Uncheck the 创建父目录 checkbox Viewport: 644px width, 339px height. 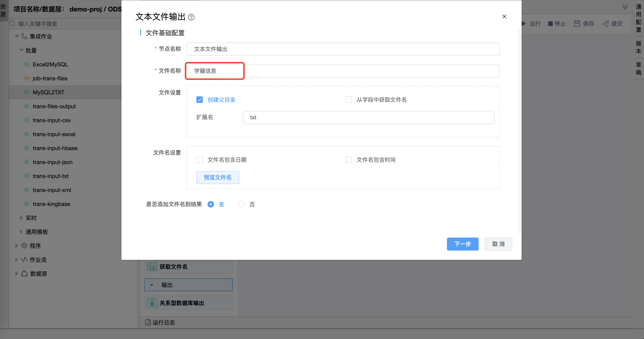[x=200, y=100]
